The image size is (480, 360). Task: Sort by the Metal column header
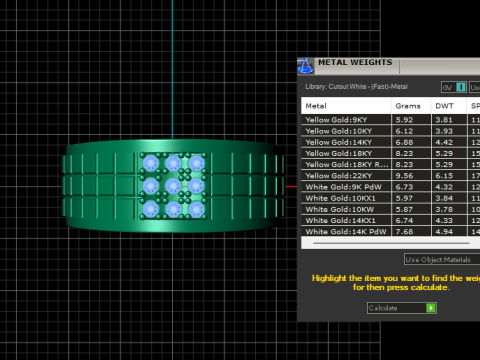pos(346,106)
